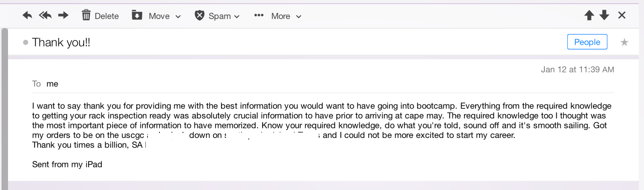This screenshot has height=190, width=644.
Task: Expand the Spam dropdown chevron
Action: tap(237, 16)
